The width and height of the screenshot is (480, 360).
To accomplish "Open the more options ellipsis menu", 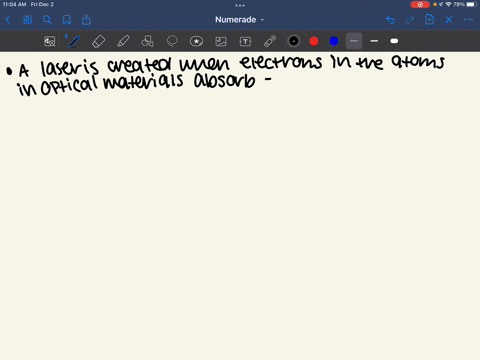I will click(x=468, y=20).
